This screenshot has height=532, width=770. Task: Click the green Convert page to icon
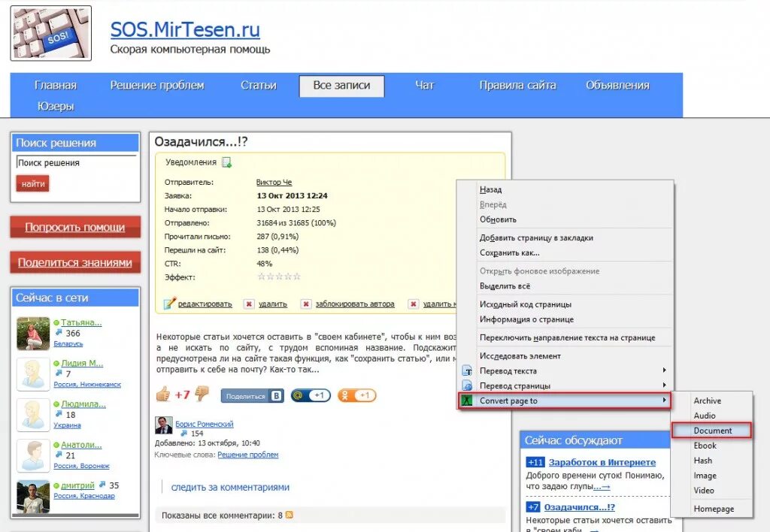pyautogui.click(x=467, y=401)
